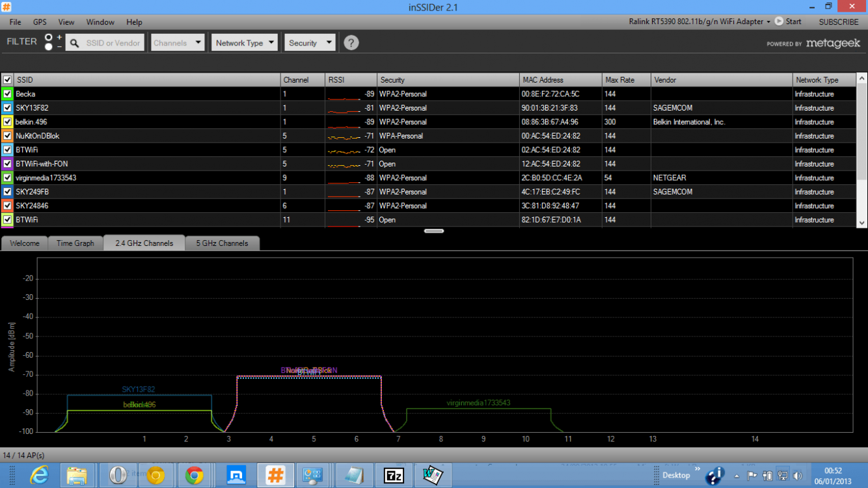The image size is (868, 488).
Task: Open the Security filter dropdown
Action: (310, 43)
